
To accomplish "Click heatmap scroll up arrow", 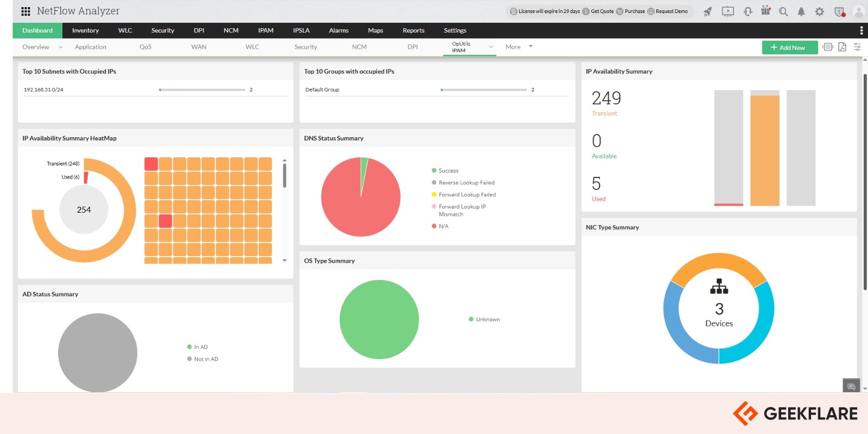I will (x=284, y=161).
